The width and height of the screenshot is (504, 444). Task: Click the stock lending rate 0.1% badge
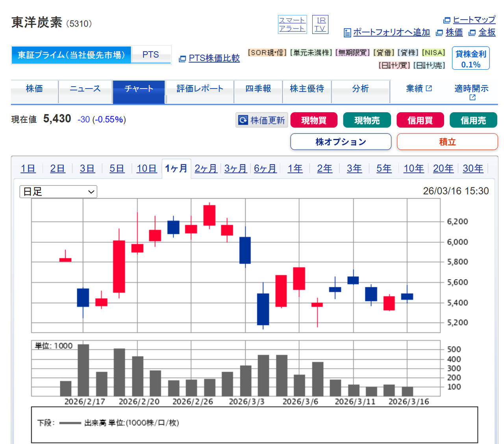471,59
